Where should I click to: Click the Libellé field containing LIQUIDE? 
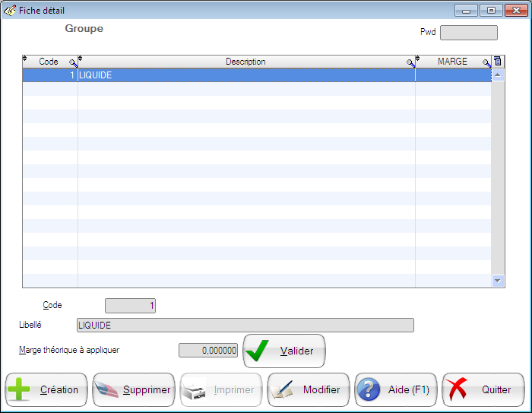tap(245, 326)
